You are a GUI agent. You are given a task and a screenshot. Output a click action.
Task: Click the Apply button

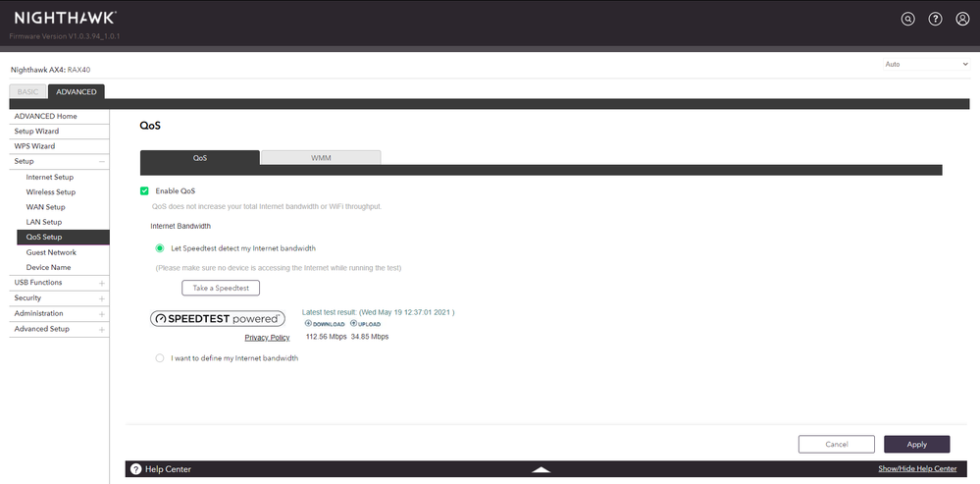coord(917,444)
